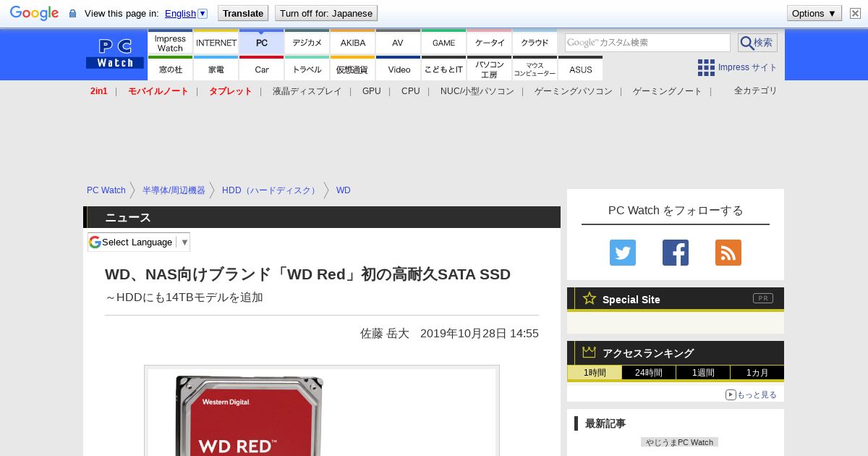Go to the 2in1 category
Image resolution: width=868 pixels, height=456 pixels.
pos(99,91)
